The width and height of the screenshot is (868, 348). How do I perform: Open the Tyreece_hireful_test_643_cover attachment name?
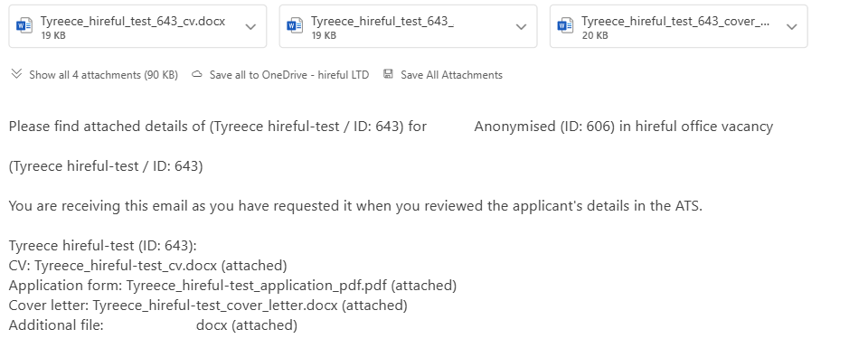tap(675, 22)
